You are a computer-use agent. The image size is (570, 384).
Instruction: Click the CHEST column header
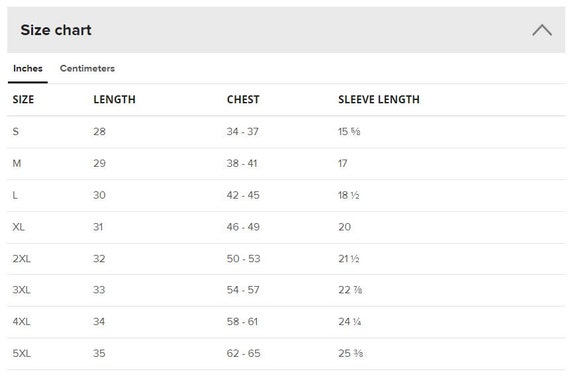pos(243,99)
